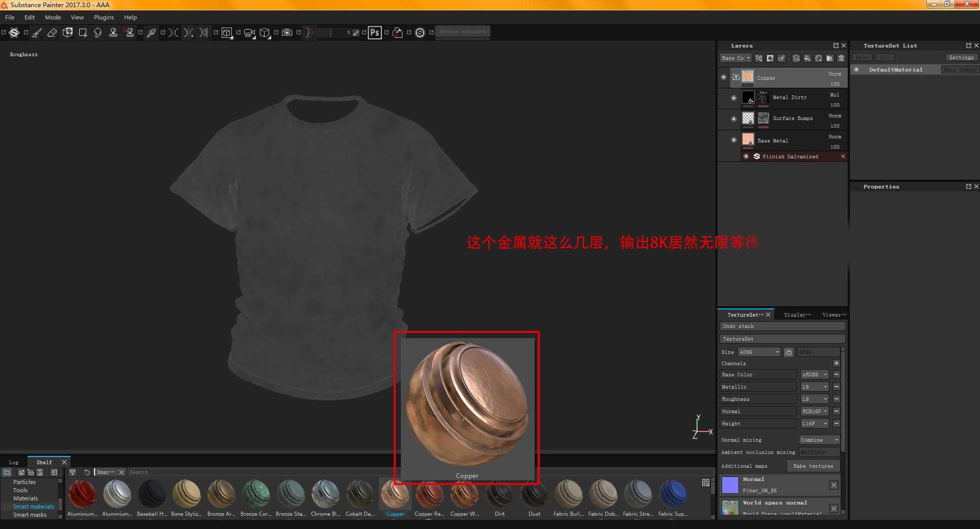Click the Undo stack section header
The image size is (980, 529).
[x=782, y=326]
